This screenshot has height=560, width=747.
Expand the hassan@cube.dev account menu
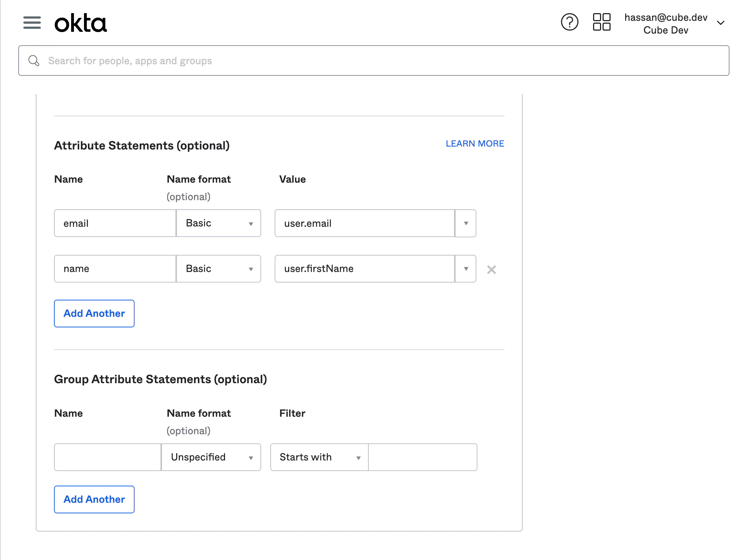pyautogui.click(x=720, y=23)
